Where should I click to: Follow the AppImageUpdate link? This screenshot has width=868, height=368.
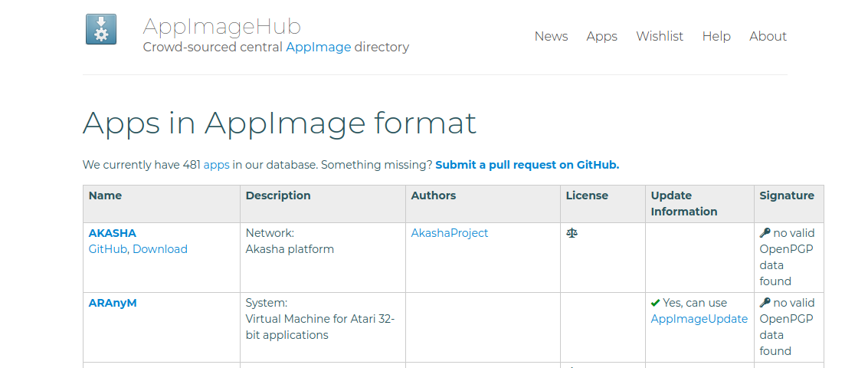[x=699, y=319]
